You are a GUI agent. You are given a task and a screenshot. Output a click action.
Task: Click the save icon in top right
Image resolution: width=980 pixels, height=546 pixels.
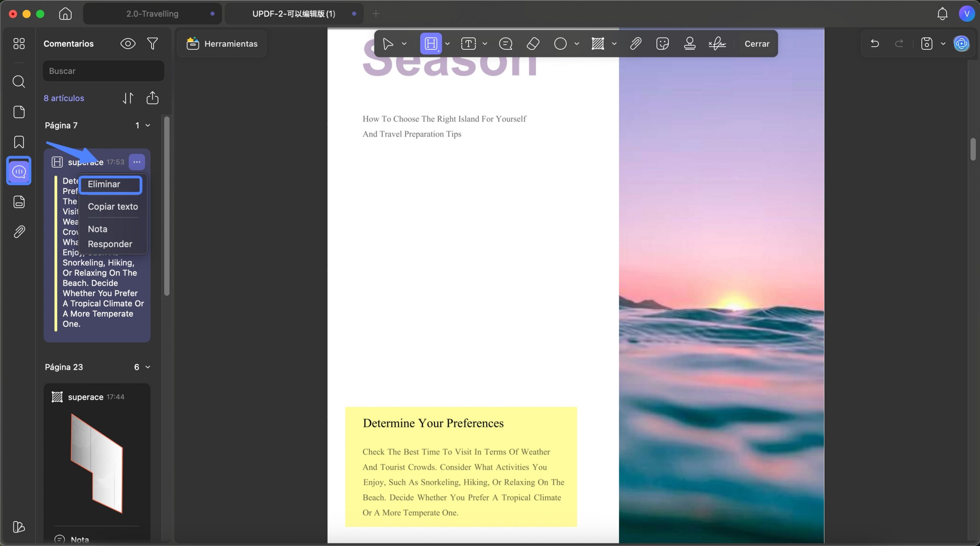926,44
